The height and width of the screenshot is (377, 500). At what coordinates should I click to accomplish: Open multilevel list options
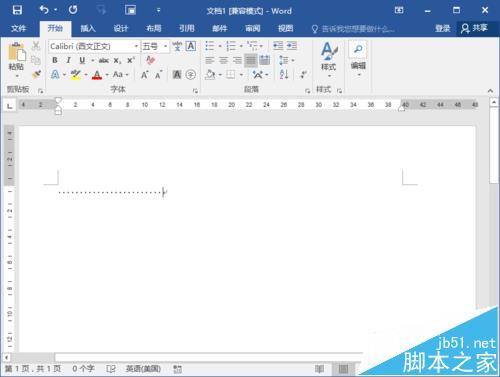(x=255, y=45)
